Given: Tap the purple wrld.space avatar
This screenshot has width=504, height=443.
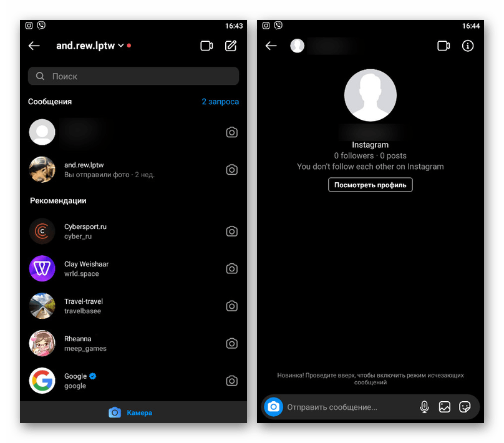Looking at the screenshot, I should click(x=42, y=268).
